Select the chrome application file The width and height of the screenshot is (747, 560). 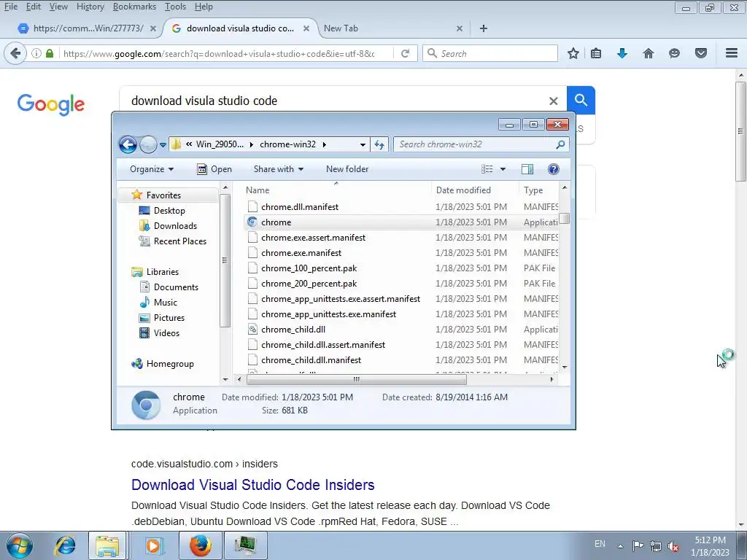401,222
